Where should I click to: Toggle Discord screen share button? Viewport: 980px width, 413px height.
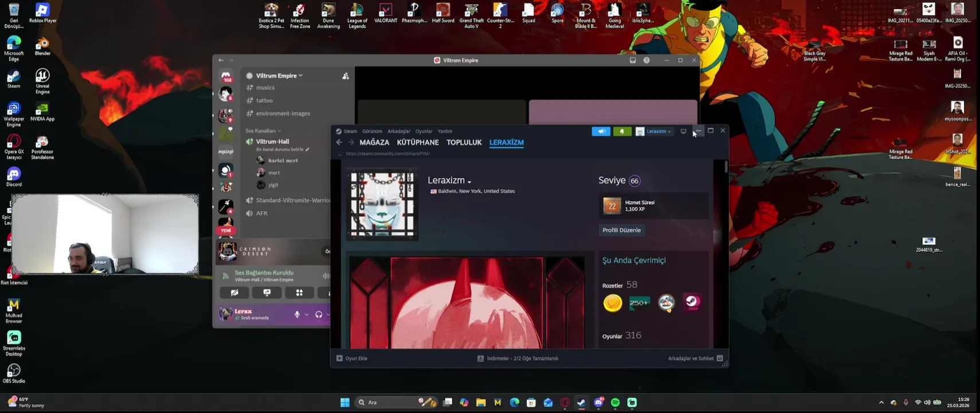pos(267,293)
